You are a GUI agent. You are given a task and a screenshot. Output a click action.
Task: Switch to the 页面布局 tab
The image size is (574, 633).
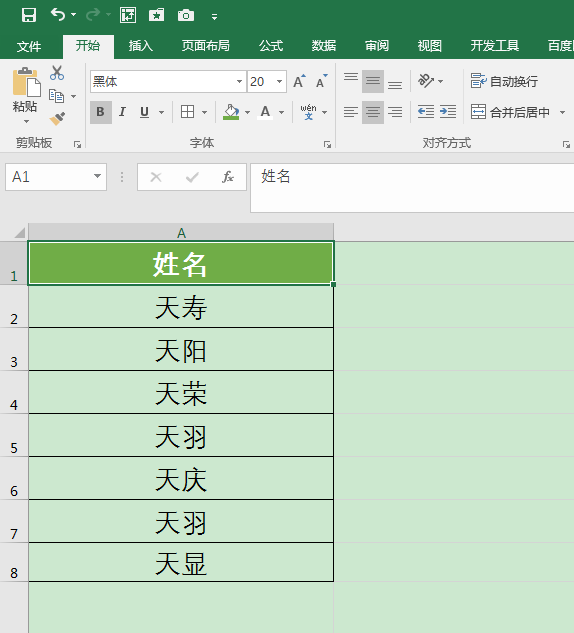(205, 46)
